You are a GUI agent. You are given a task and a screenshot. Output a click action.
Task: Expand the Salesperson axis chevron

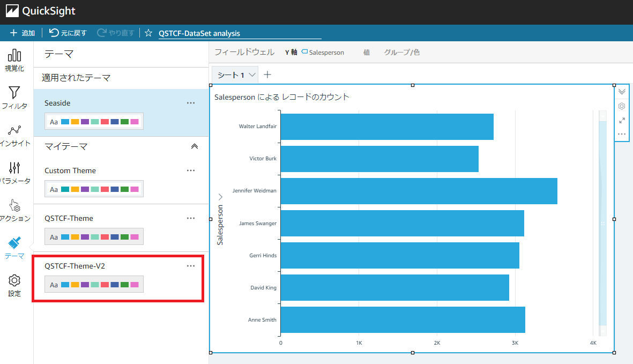pyautogui.click(x=220, y=197)
